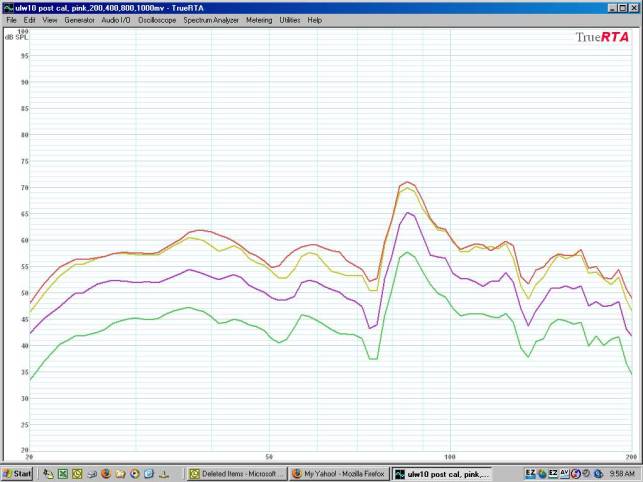Screen dimensions: 643x482
Task: Click the first EZ system tray icon
Action: [531, 473]
